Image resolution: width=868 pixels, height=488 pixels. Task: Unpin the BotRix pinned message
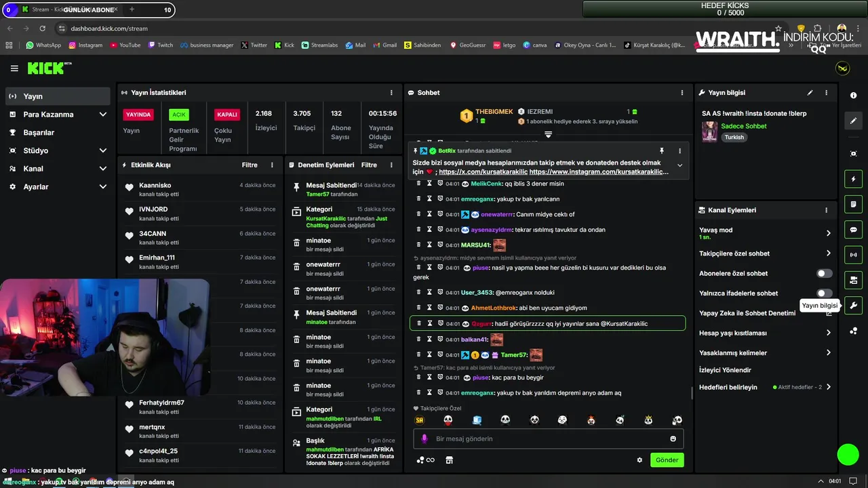tap(662, 151)
